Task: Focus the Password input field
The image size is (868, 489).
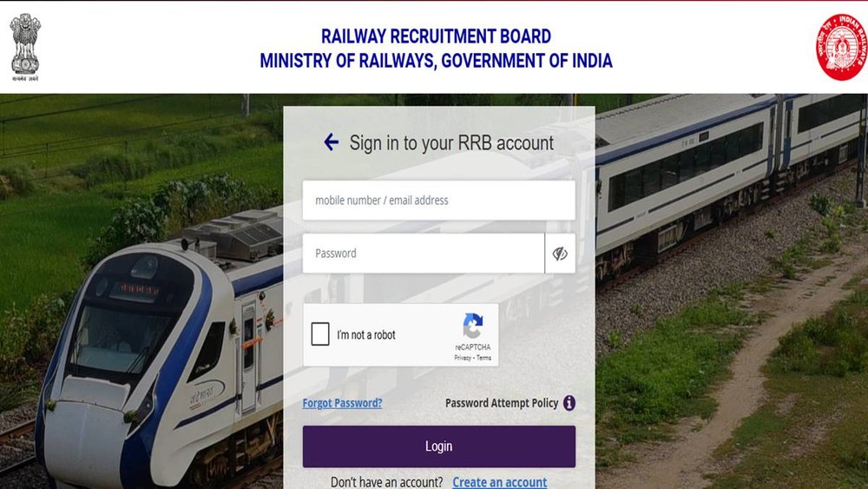Action: tap(424, 253)
